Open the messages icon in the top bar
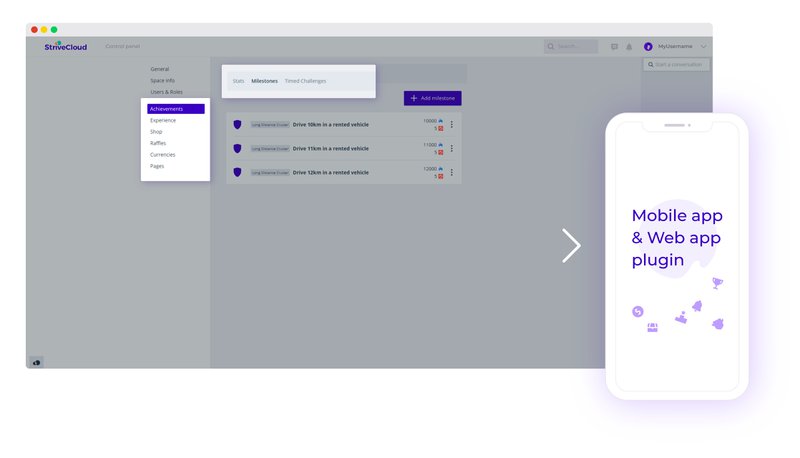 point(614,46)
